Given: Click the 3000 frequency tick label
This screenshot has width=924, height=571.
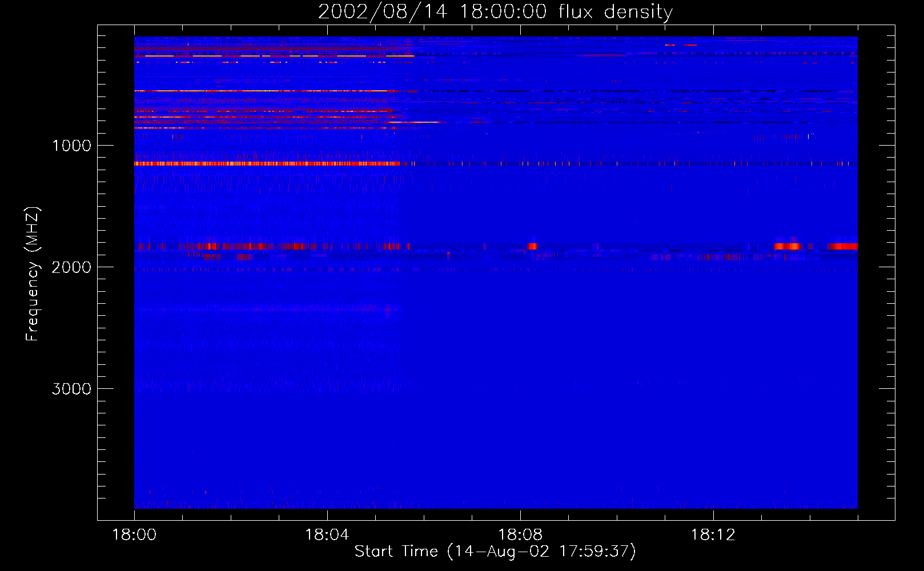Looking at the screenshot, I should 71,389.
